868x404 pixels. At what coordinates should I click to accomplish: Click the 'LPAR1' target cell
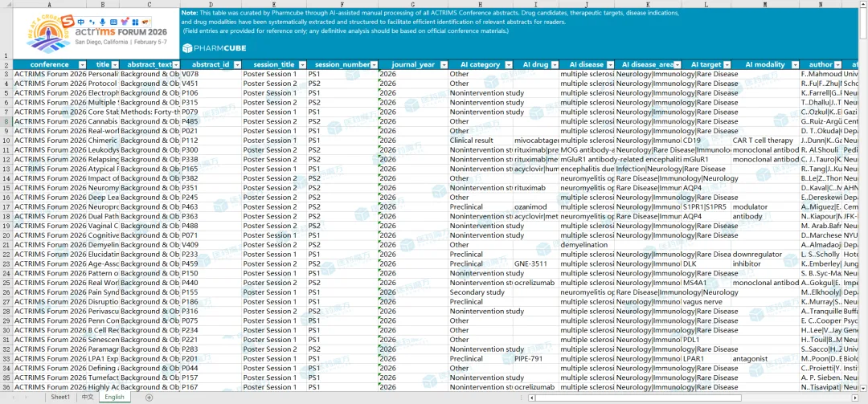pos(706,358)
